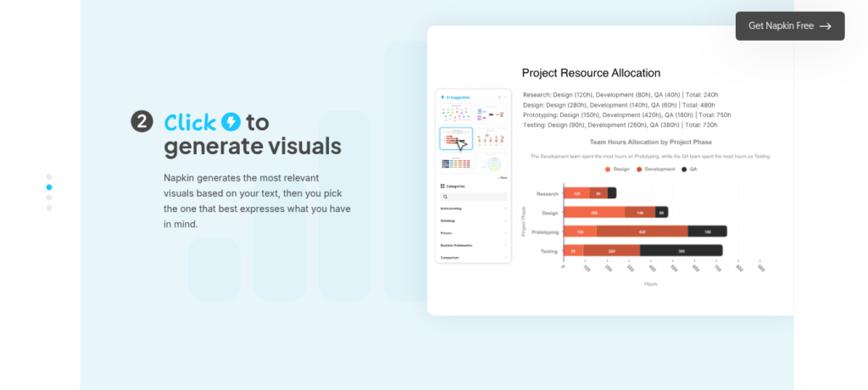Jump to the fourth carousel dot
The height and width of the screenshot is (390, 868).
tap(48, 208)
